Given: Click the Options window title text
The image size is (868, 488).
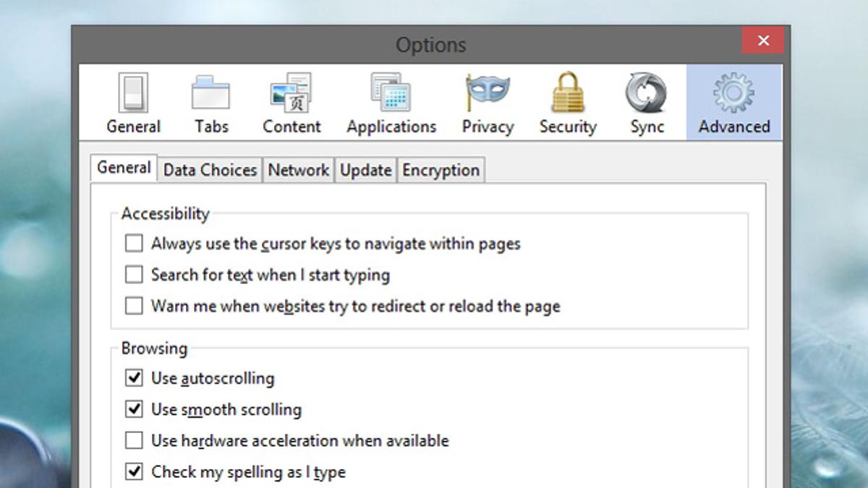Looking at the screenshot, I should coord(430,45).
